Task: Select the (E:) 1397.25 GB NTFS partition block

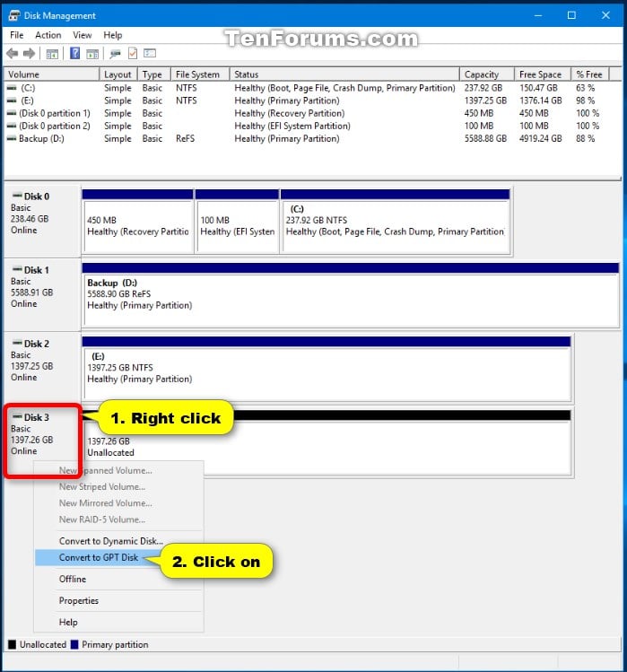Action: (x=327, y=369)
